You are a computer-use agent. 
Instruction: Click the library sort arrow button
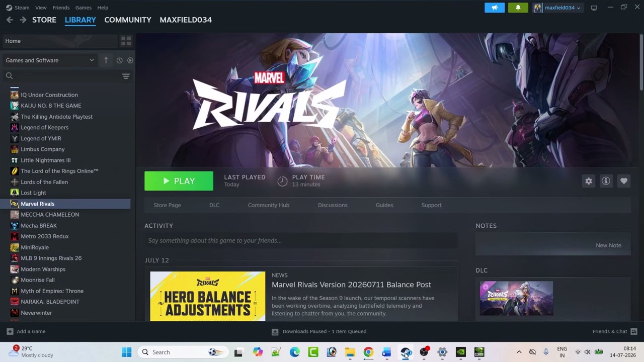[106, 60]
